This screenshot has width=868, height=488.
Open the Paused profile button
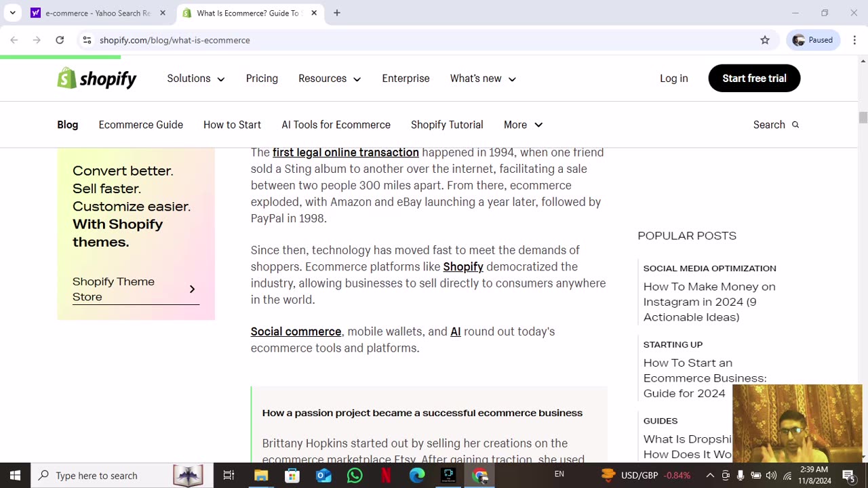point(813,40)
